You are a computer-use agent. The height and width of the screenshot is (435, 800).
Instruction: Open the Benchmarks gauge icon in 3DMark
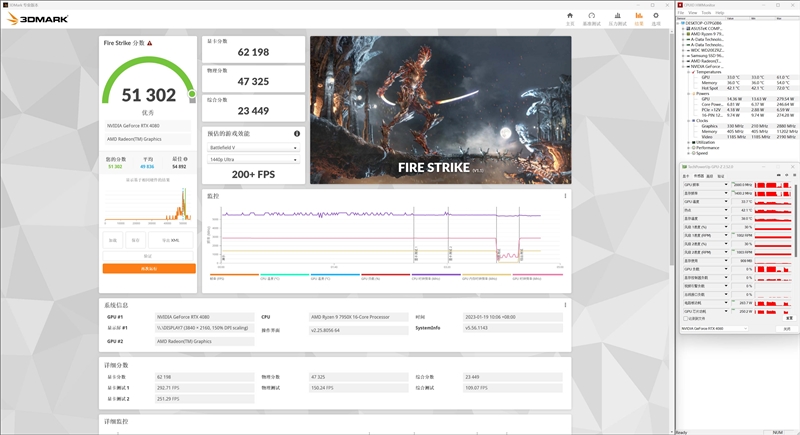tap(593, 17)
